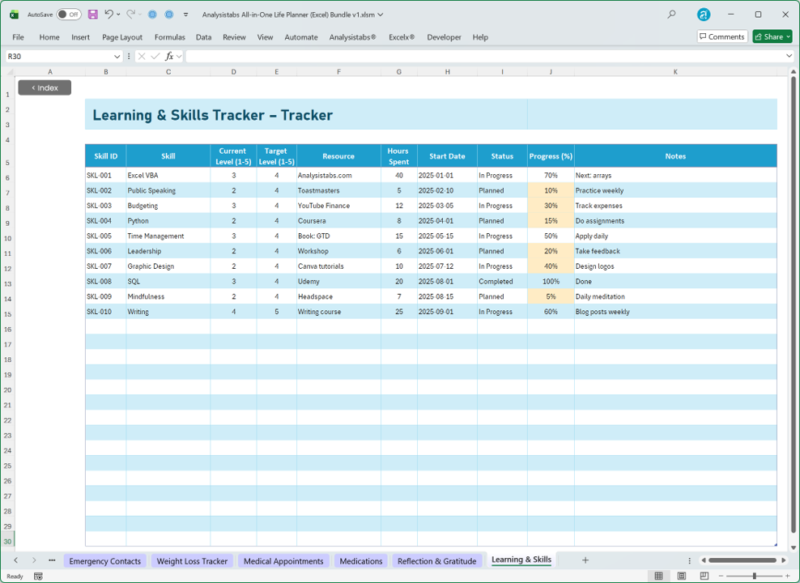The width and height of the screenshot is (800, 583).
Task: Toggle the AutoSave switch
Action: (x=68, y=15)
